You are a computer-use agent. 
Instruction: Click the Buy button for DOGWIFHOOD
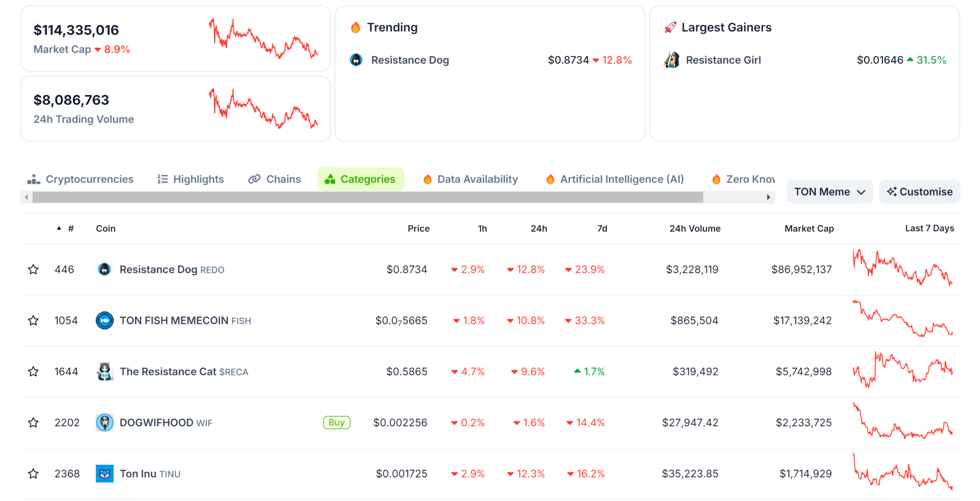coord(337,422)
